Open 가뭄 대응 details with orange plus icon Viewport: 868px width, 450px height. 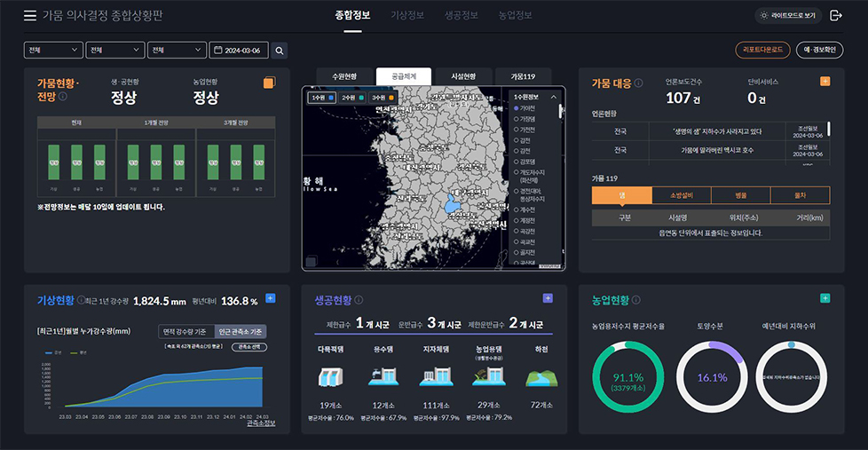click(825, 82)
